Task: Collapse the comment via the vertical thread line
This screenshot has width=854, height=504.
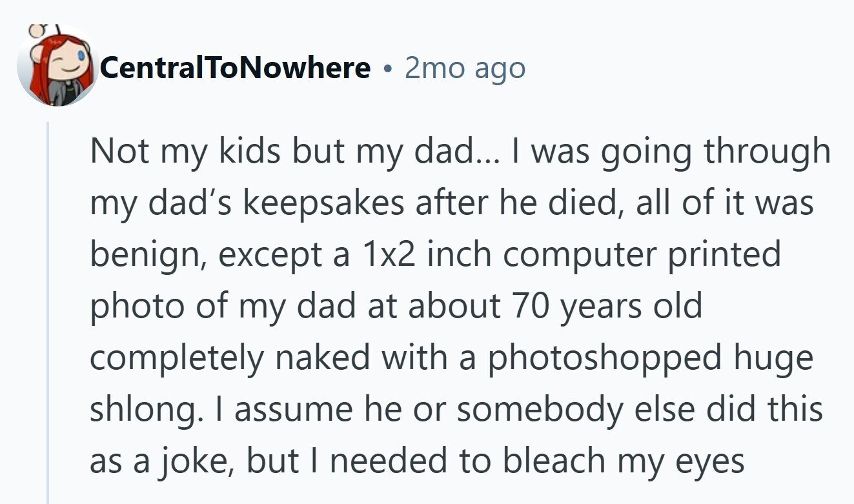Action: [x=48, y=310]
